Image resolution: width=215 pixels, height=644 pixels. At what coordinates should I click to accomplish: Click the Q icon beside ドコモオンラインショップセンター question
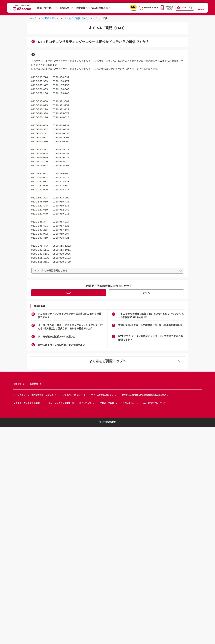pyautogui.click(x=33, y=314)
